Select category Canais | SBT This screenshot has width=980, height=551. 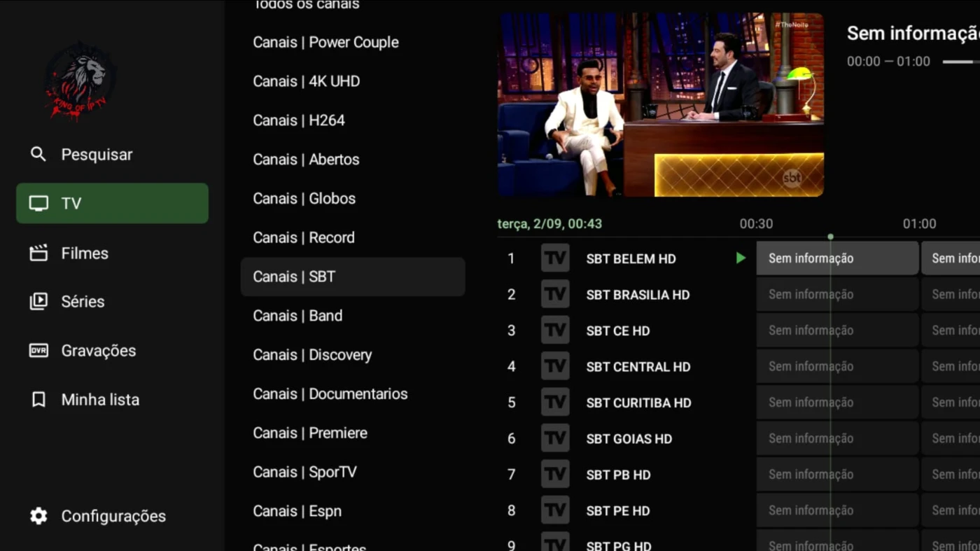353,277
